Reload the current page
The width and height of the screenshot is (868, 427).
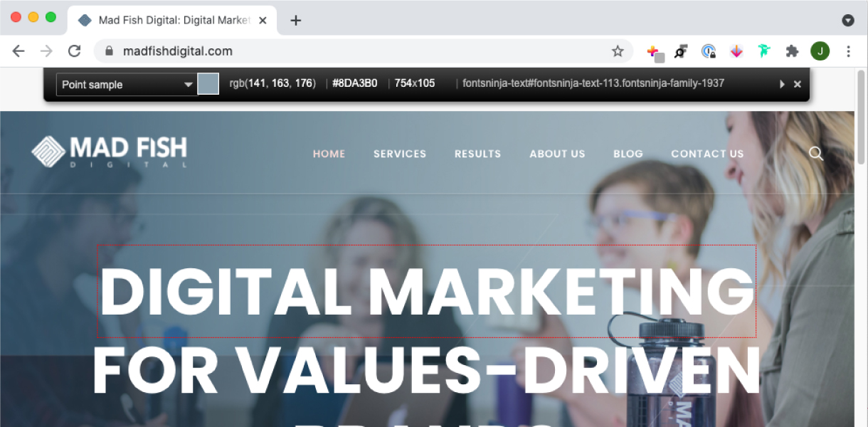click(74, 51)
